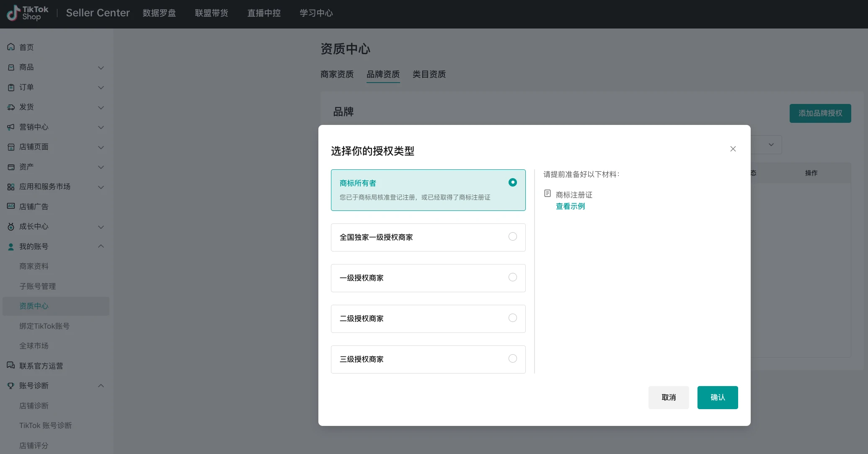Open 数据罗盘 in the top navigation
Viewport: 868px width, 454px height.
click(159, 13)
